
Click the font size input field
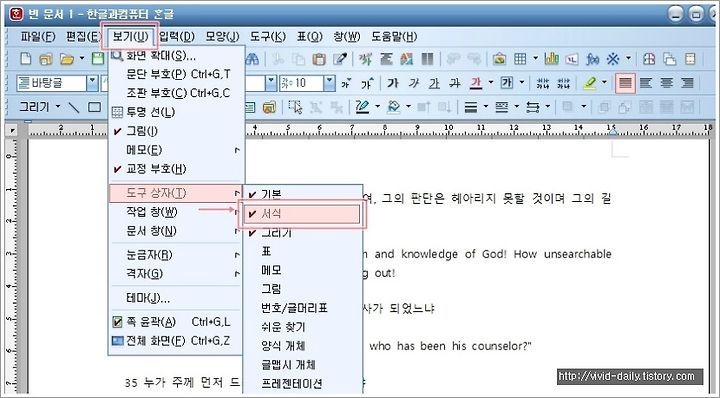coord(302,83)
